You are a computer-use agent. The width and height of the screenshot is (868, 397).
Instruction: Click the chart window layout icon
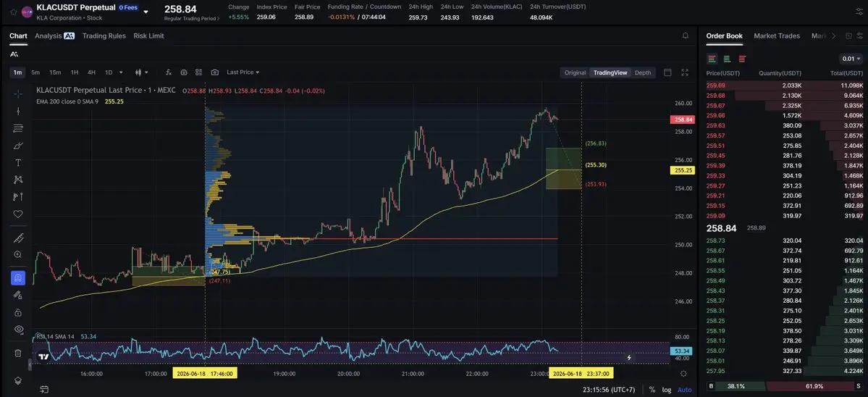[667, 72]
